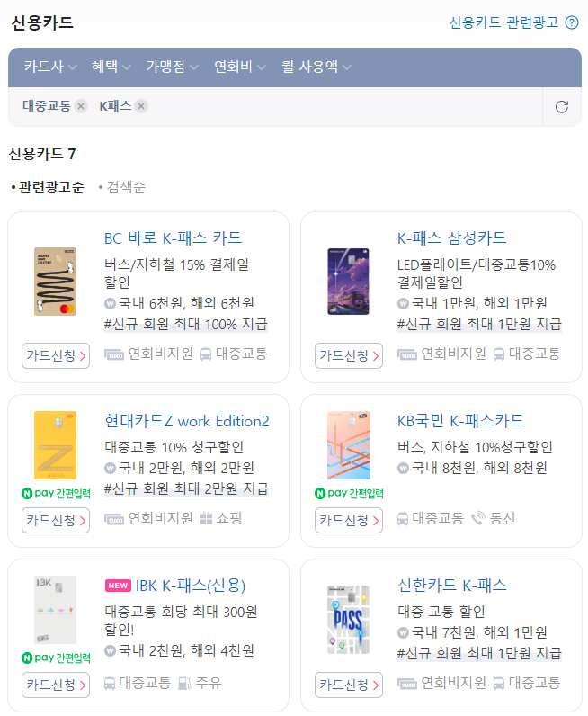The width and height of the screenshot is (588, 716).
Task: Click the 신용카드 관련광고 link
Action: [x=503, y=22]
